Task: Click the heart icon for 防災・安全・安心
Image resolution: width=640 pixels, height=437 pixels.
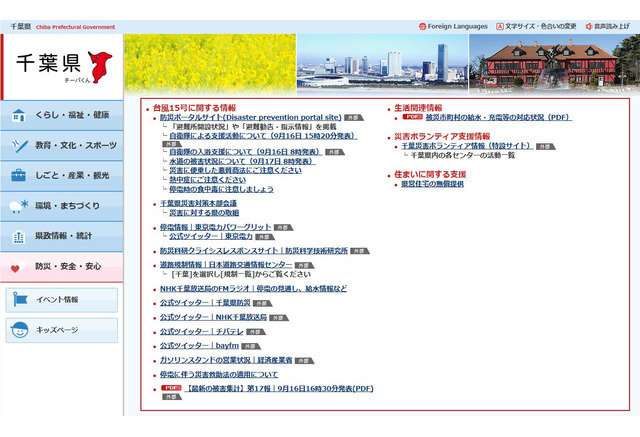Action: click(17, 267)
